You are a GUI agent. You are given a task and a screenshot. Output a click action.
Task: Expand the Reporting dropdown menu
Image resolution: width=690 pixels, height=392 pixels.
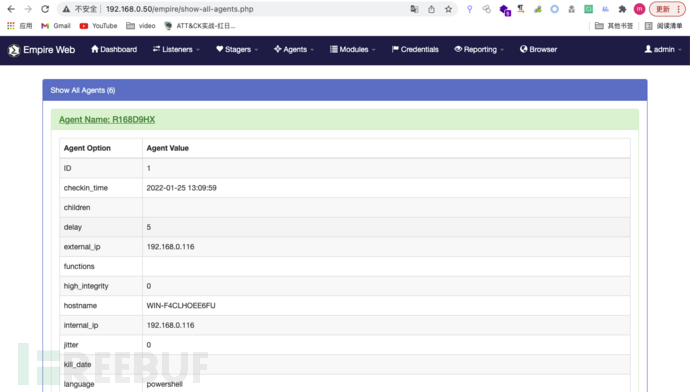pyautogui.click(x=479, y=49)
